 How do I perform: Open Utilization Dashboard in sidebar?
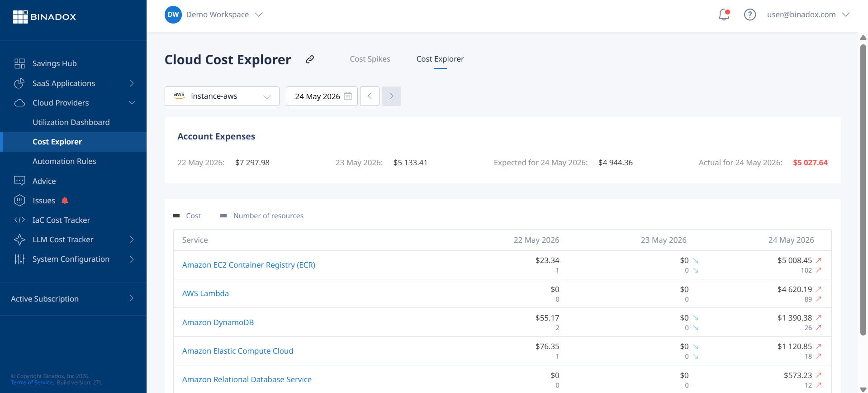click(71, 122)
